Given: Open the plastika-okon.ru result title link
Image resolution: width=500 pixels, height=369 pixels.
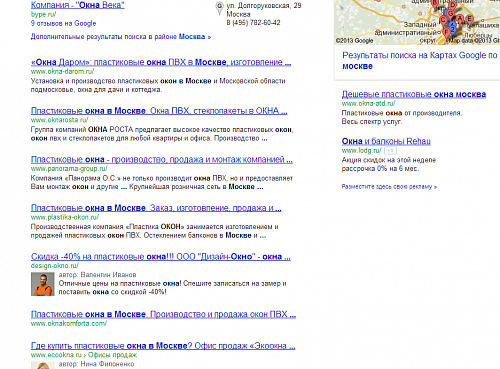Looking at the screenshot, I should pos(156,208).
